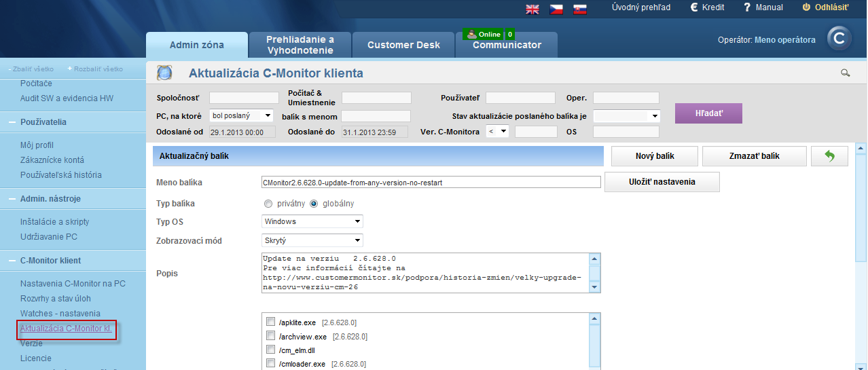Open Stav aktualizácie poslaného balíka dropdown
868x370 pixels.
(626, 116)
